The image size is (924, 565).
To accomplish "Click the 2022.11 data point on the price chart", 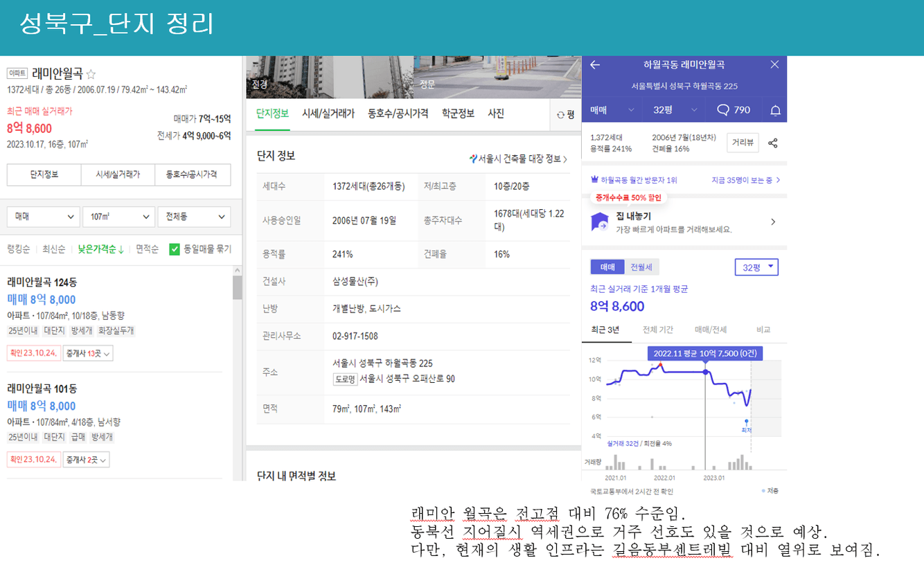I will [706, 373].
